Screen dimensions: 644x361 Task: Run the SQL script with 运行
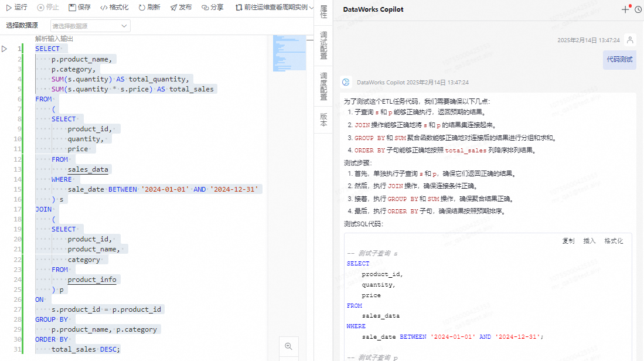click(x=16, y=8)
